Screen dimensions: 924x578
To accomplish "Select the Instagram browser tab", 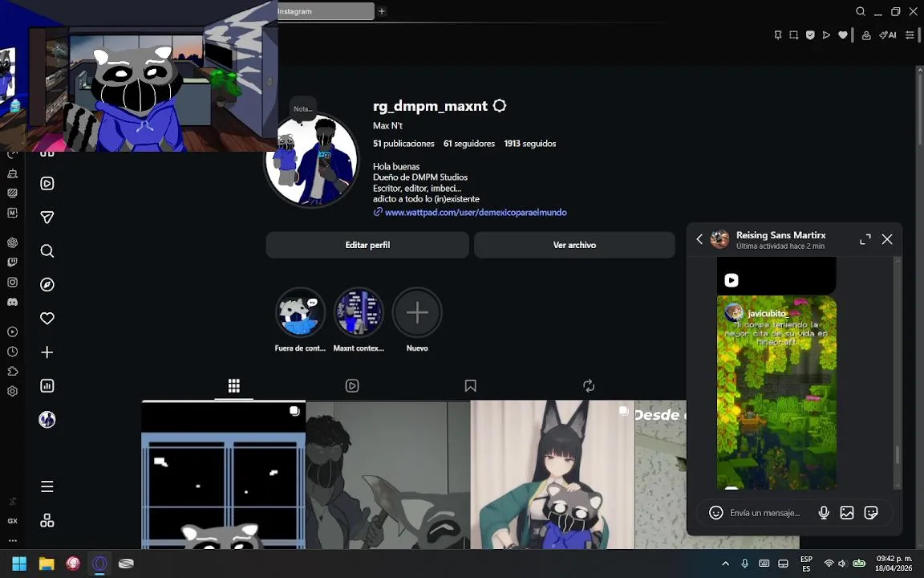I will pos(326,11).
